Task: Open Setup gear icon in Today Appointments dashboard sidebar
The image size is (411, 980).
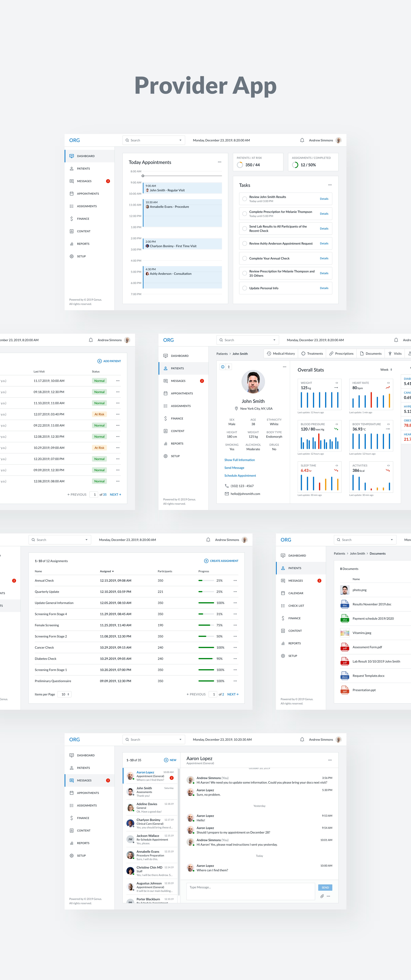Action: [x=71, y=256]
